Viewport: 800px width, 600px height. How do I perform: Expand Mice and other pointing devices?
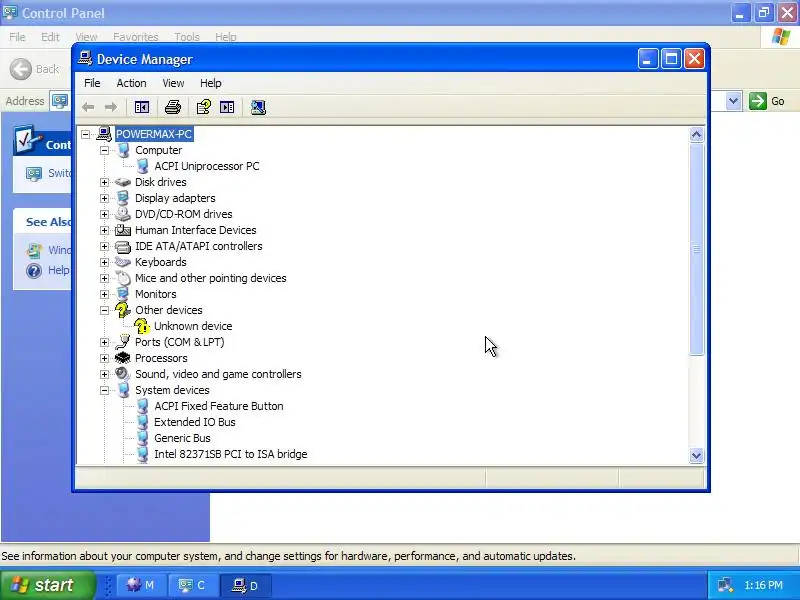click(x=105, y=278)
